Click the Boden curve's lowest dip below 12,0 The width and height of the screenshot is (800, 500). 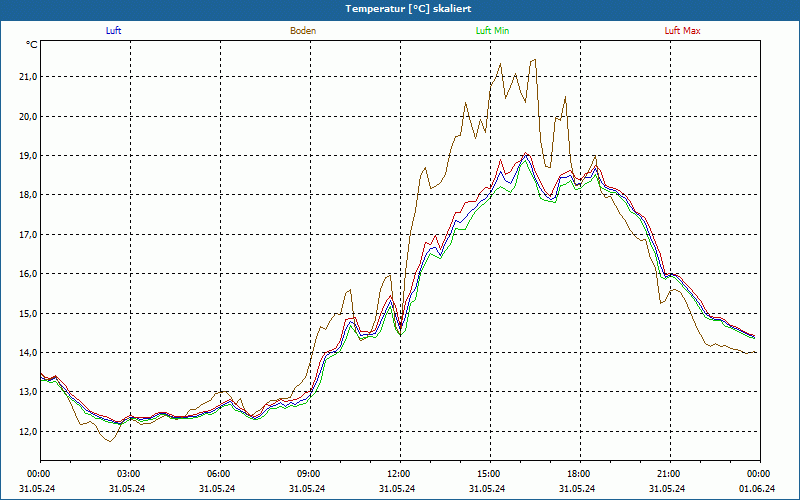[x=110, y=441]
